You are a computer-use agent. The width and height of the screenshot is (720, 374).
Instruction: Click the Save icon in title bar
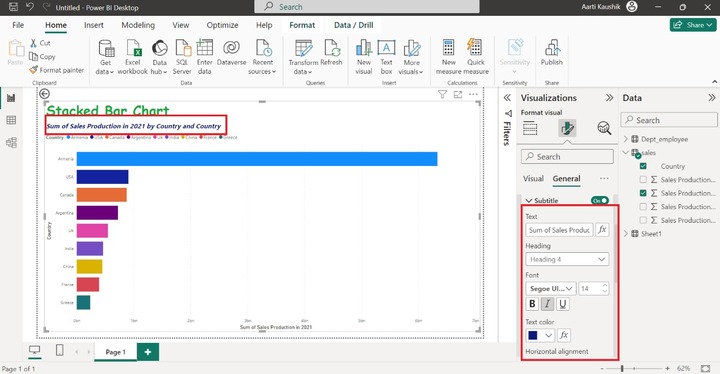pyautogui.click(x=13, y=7)
